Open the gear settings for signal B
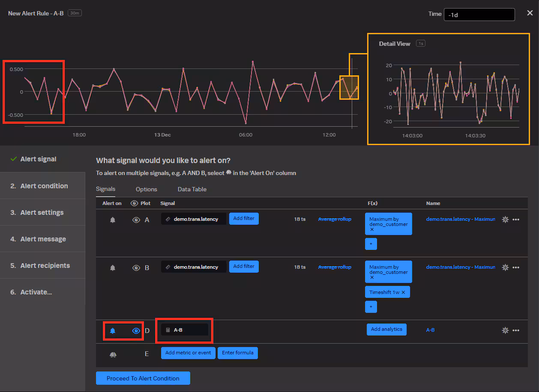Screen dimensions: 539x392 [505, 267]
